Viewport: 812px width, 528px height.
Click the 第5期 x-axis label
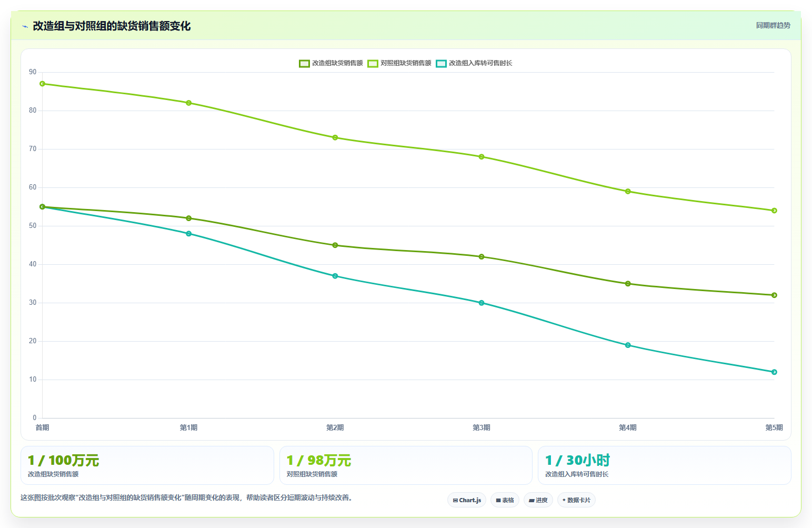774,427
